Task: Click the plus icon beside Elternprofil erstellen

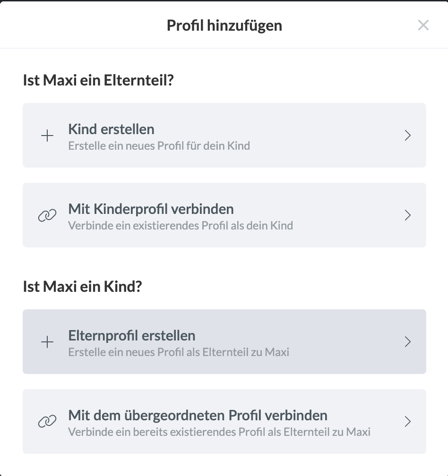Action: coord(47,342)
